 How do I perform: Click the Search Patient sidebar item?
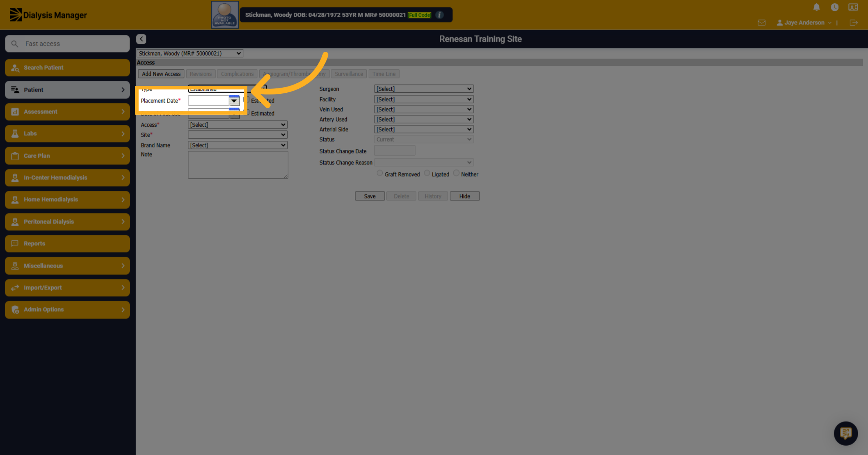pyautogui.click(x=67, y=68)
